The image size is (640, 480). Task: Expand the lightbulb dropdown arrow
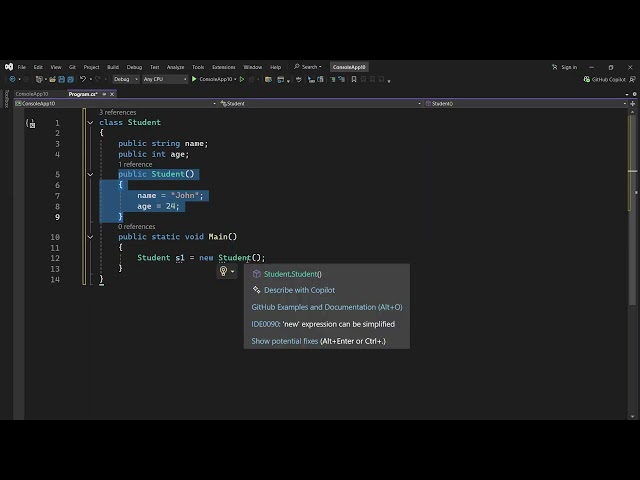(x=232, y=271)
